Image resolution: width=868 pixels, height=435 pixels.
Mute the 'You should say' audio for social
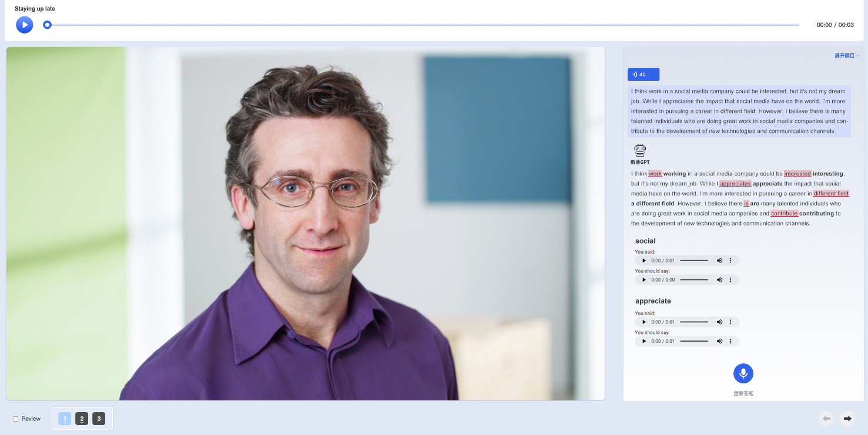point(719,280)
